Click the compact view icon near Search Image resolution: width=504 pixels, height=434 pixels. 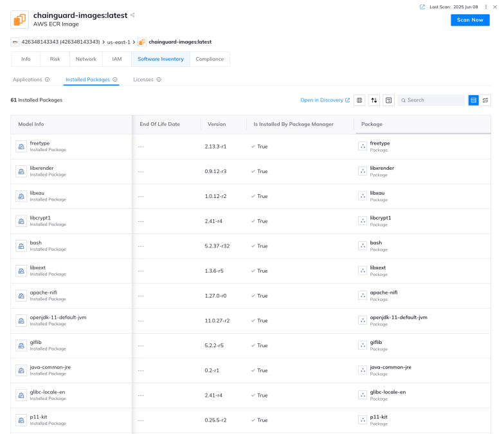388,100
